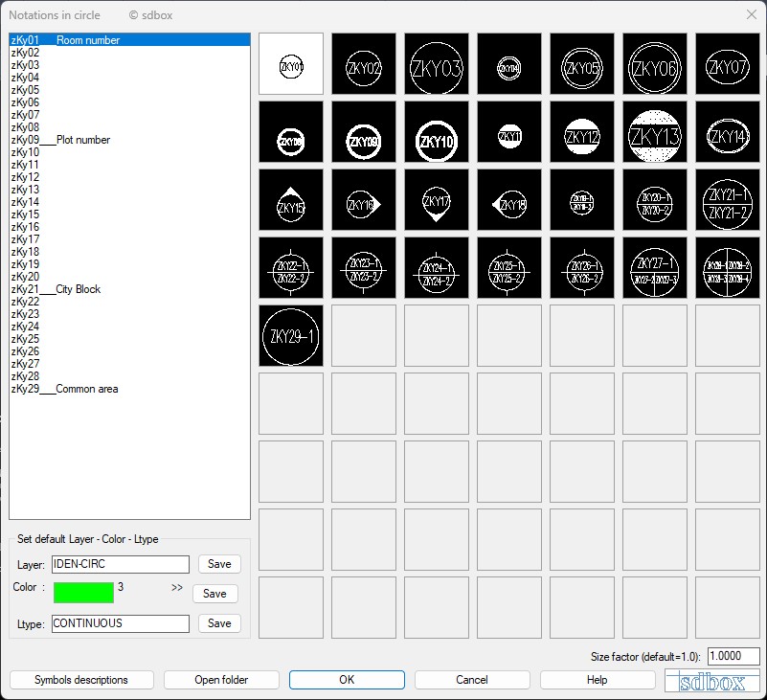
Task: Select the ZKY02 circle symbol thumbnail
Action: tap(364, 63)
